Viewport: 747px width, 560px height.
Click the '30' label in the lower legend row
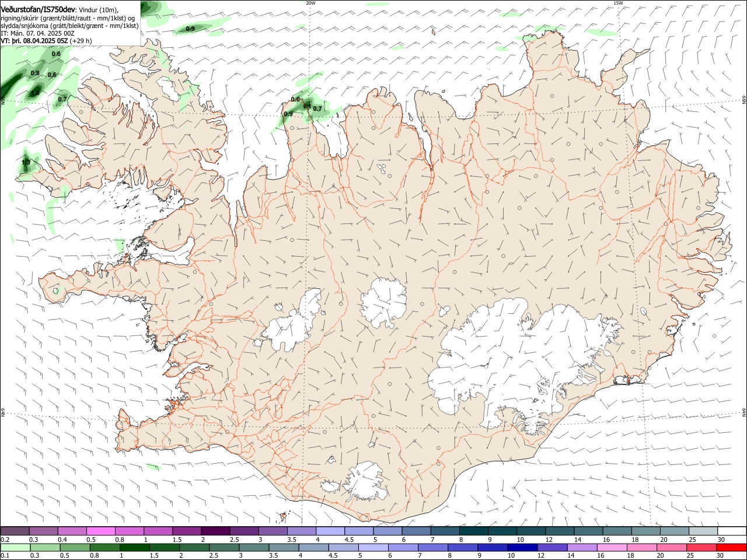click(x=720, y=555)
